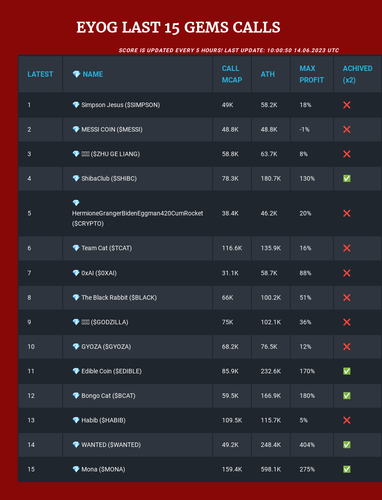Click the diamond icon beside GYOZA

point(76,347)
